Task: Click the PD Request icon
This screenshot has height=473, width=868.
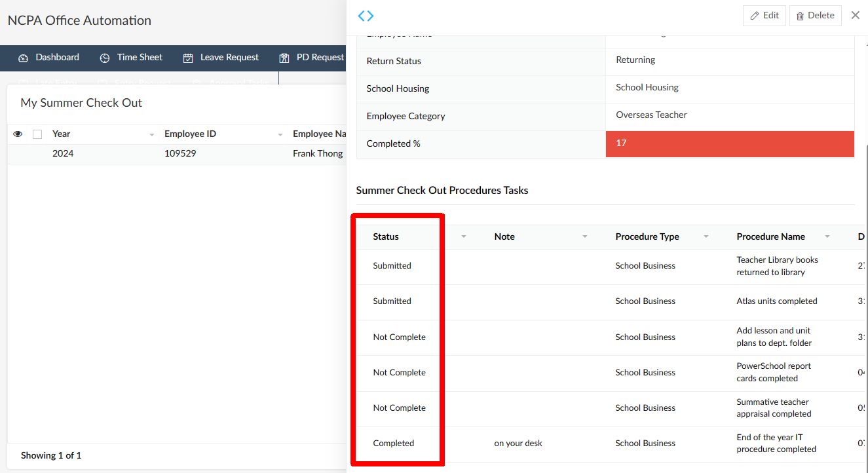Action: click(284, 58)
